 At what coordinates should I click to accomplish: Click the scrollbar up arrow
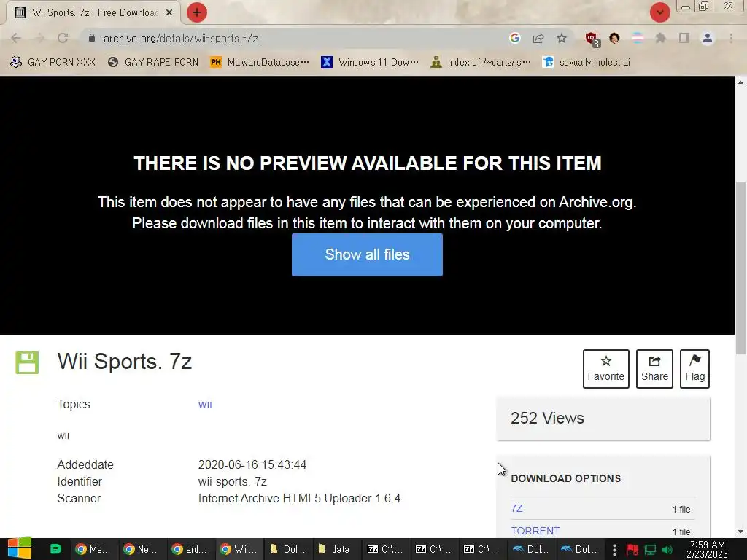point(740,82)
